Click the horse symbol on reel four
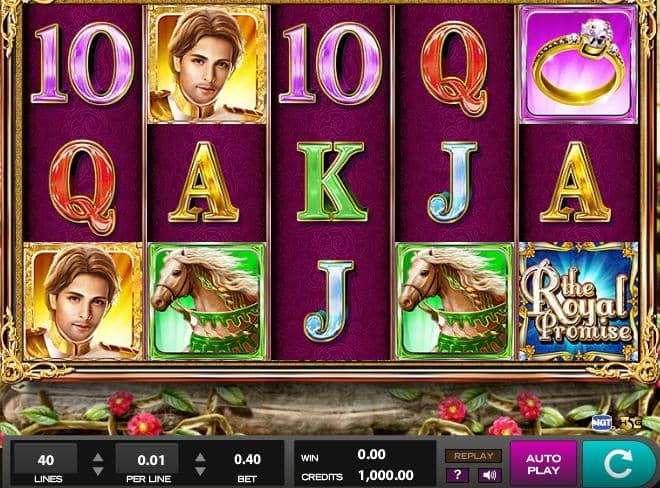The image size is (660, 488). click(455, 301)
